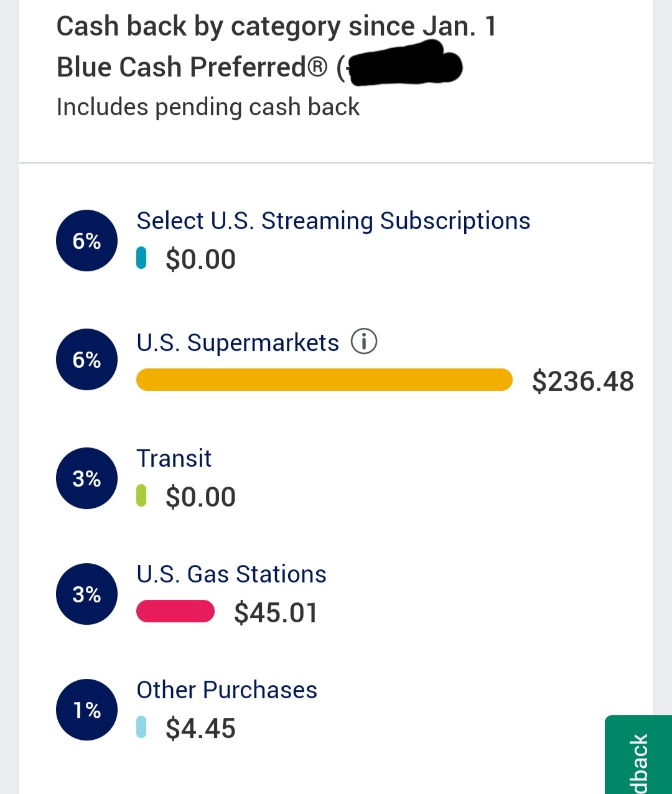Viewport: 672px width, 794px height.
Task: Tap the 6% badge next to U.S. Supermarkets
Action: [x=86, y=360]
